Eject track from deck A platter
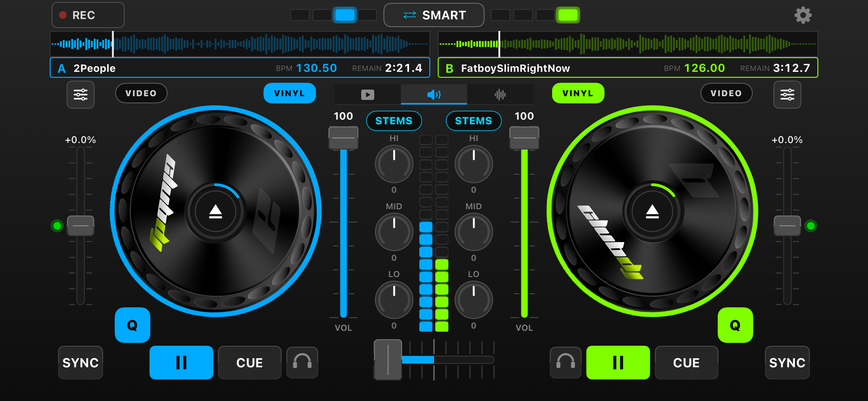Viewport: 868px width, 401px height. tap(215, 212)
